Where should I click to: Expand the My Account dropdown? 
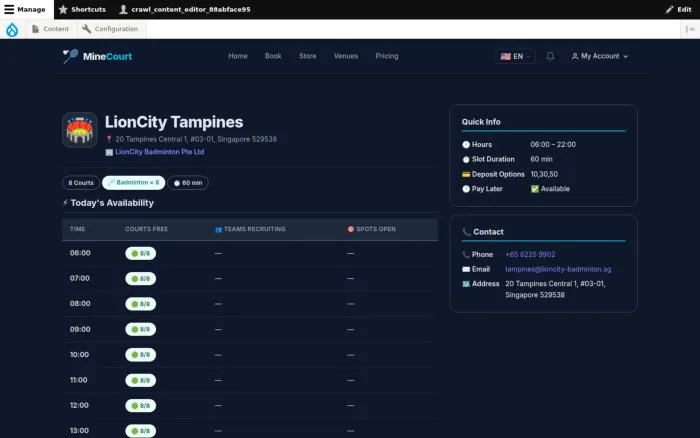600,56
